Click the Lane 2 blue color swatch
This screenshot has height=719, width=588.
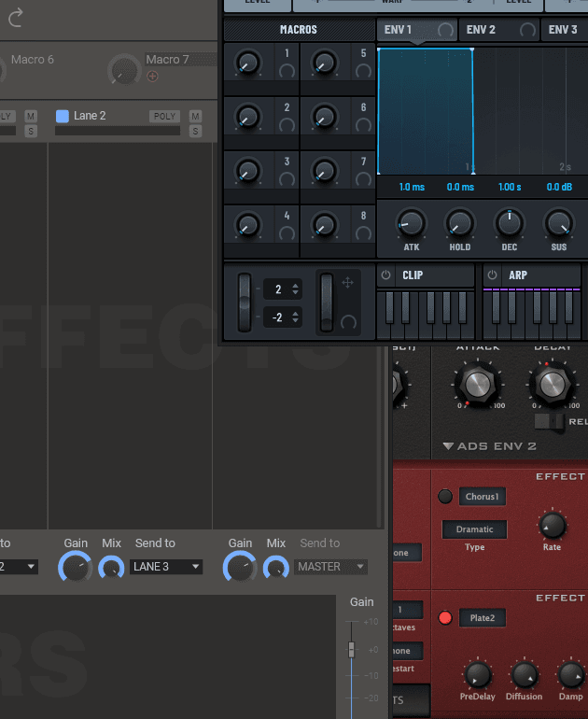[x=63, y=116]
